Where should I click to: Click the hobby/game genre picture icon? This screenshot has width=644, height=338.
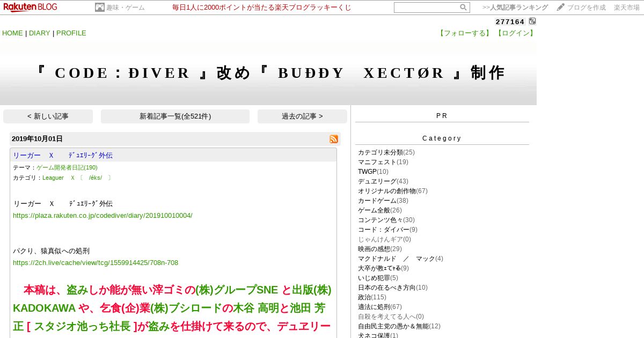click(99, 7)
